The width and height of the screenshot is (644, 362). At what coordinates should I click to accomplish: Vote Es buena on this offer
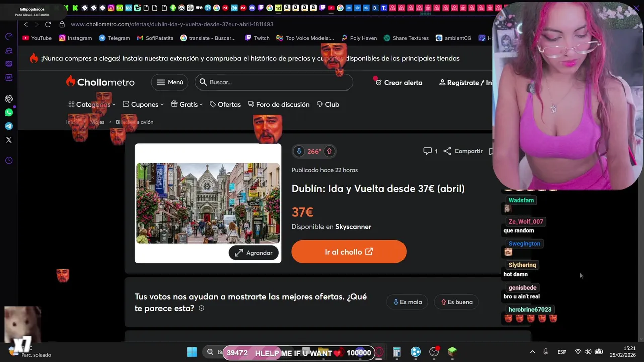click(x=457, y=302)
